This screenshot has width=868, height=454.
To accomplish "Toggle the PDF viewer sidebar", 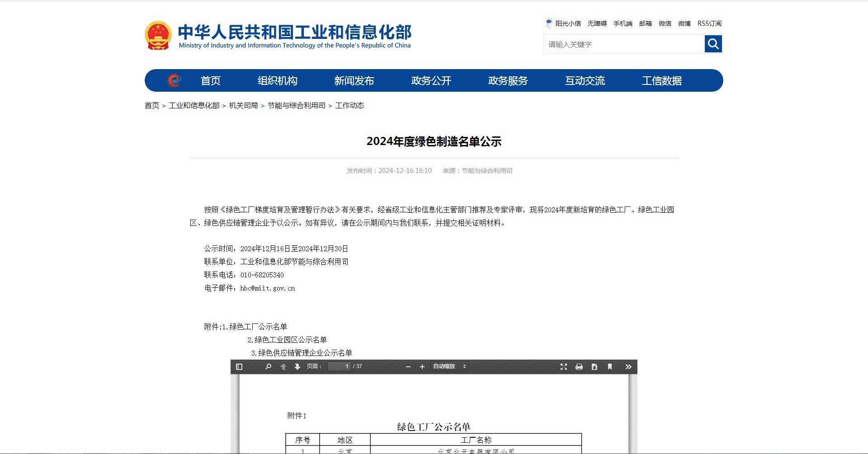I will pos(239,367).
